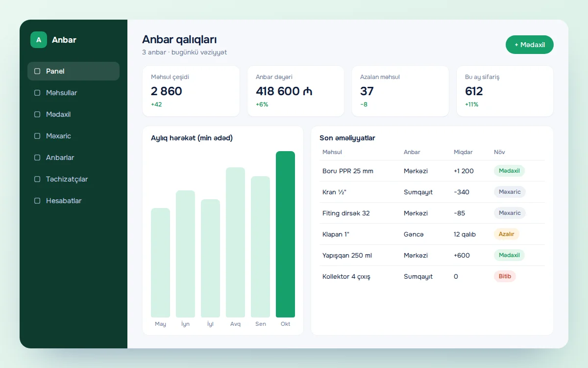Image resolution: width=588 pixels, height=368 pixels.
Task: Click the Məxaric sidebar icon
Action: (37, 136)
